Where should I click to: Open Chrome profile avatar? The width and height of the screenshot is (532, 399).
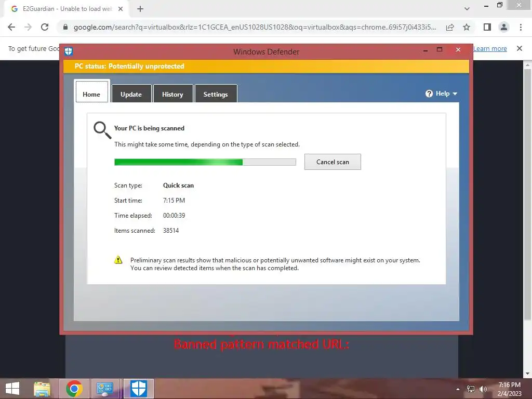[x=504, y=27]
